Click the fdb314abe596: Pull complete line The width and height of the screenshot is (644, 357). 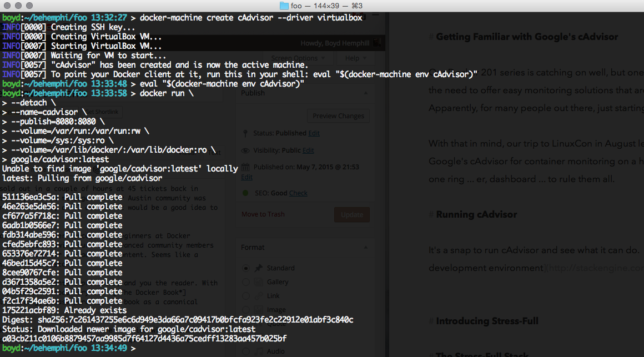(62, 235)
